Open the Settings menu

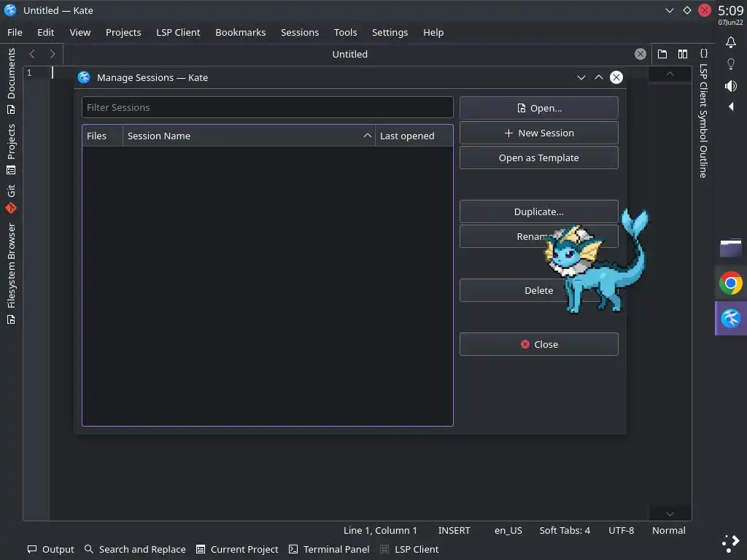(x=390, y=32)
